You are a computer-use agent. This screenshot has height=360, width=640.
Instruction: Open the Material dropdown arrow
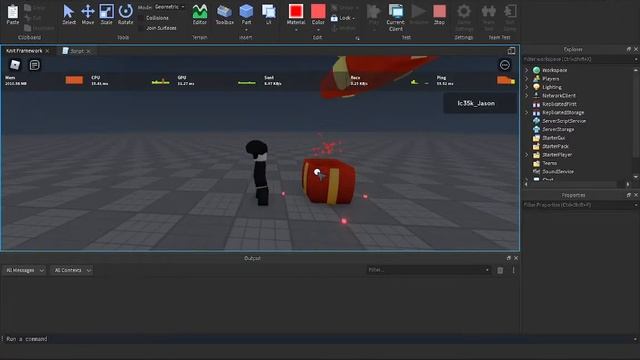point(296,29)
